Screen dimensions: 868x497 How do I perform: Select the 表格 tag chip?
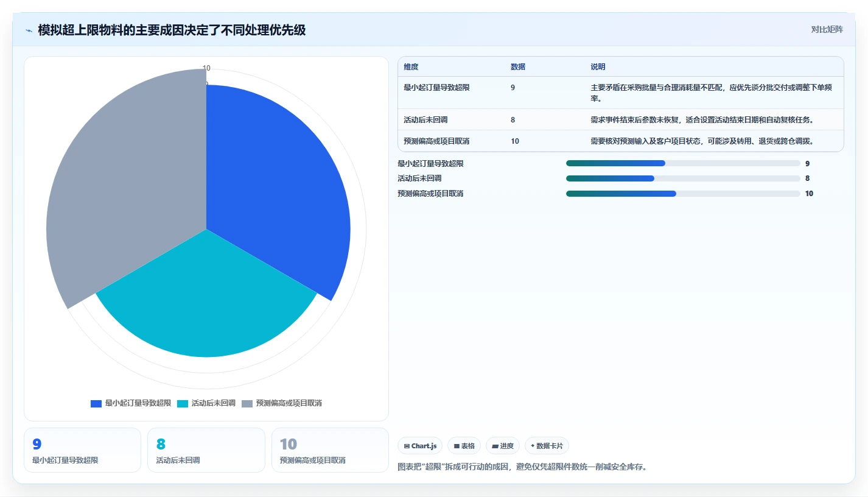(x=464, y=446)
